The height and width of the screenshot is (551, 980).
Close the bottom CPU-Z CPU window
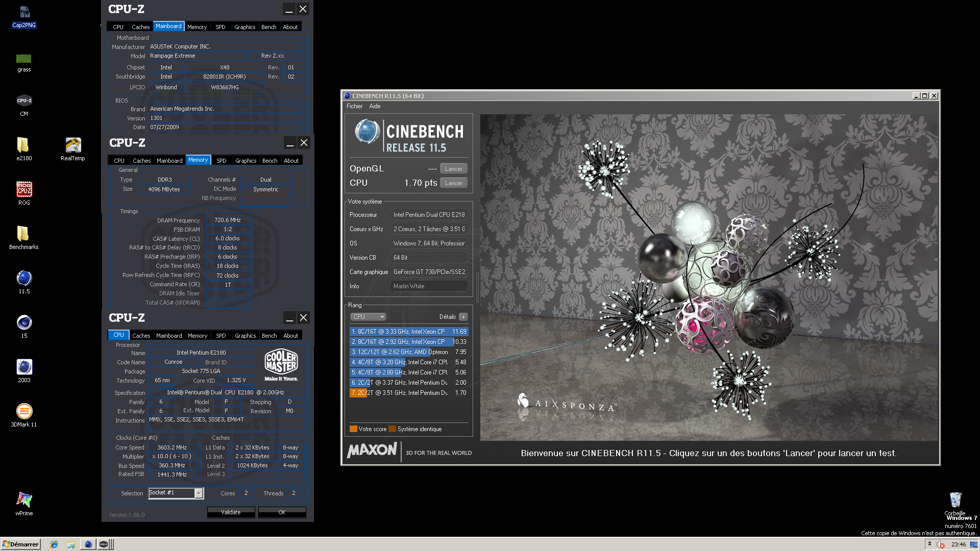[x=303, y=318]
